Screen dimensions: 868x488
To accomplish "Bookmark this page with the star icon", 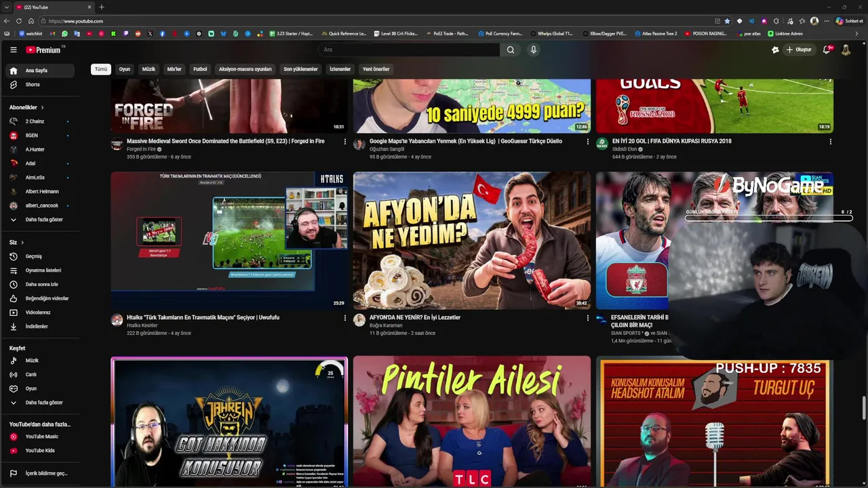I will (727, 21).
